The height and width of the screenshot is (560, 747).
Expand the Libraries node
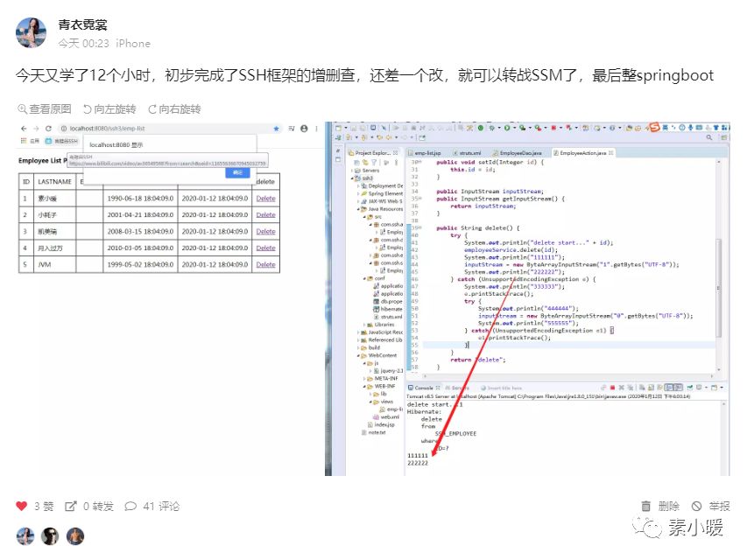coord(365,325)
